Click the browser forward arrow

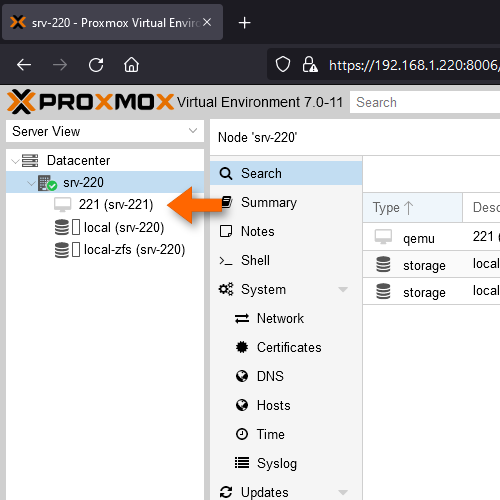(60, 65)
